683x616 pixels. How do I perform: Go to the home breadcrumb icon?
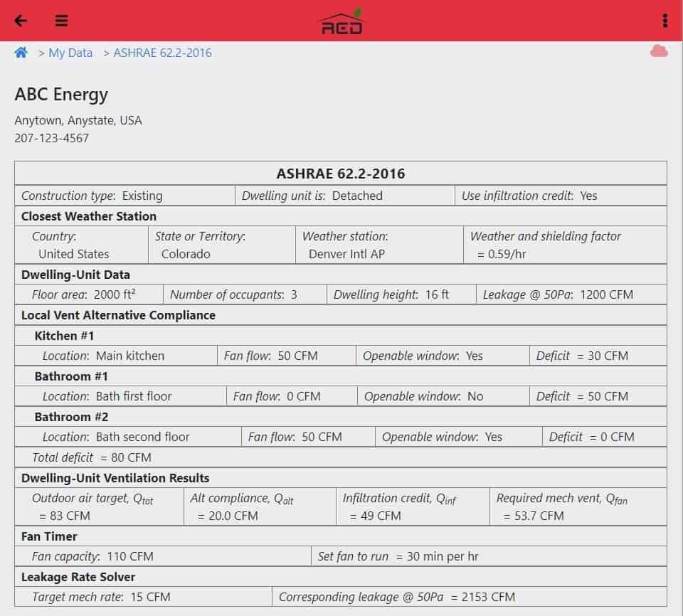tap(21, 53)
